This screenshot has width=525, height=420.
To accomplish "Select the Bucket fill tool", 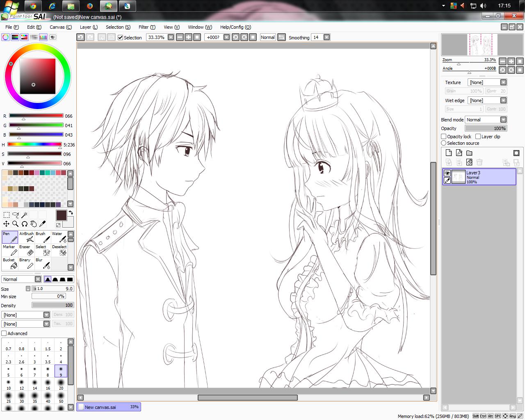I will click(x=10, y=263).
